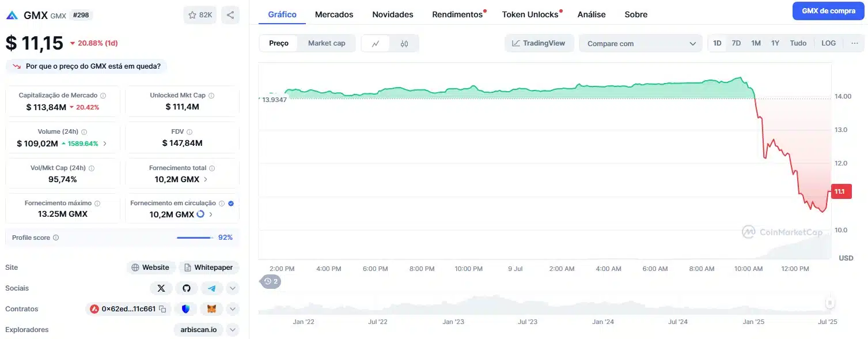This screenshot has width=868, height=339.
Task: Open the Telegram social icon
Action: [212, 288]
